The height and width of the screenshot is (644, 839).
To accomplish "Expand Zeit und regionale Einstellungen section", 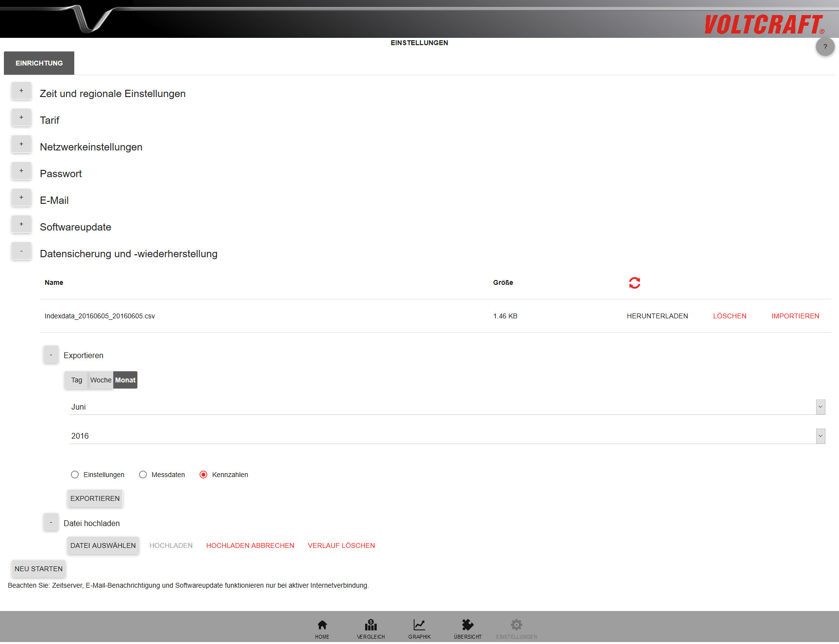I will coord(21,91).
